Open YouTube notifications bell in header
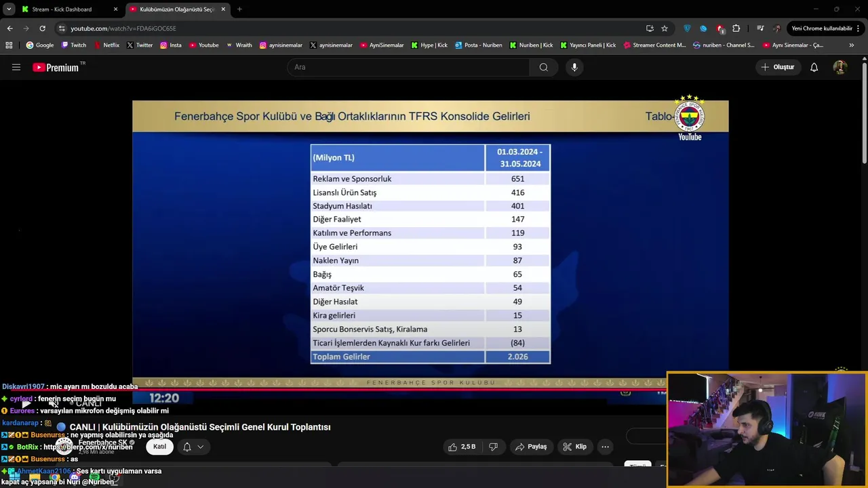 pyautogui.click(x=814, y=67)
